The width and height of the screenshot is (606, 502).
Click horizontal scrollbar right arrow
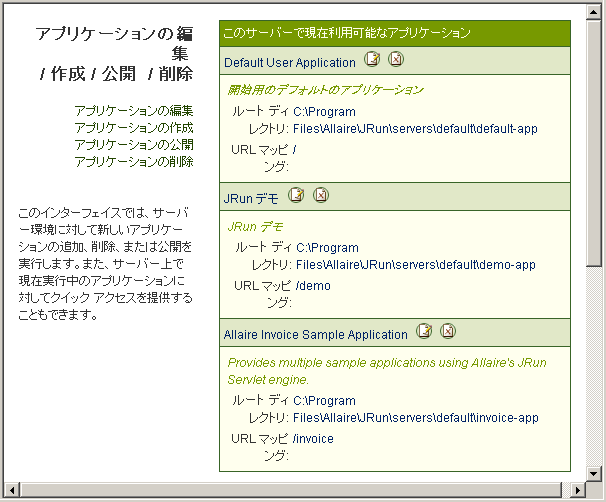[x=578, y=490]
